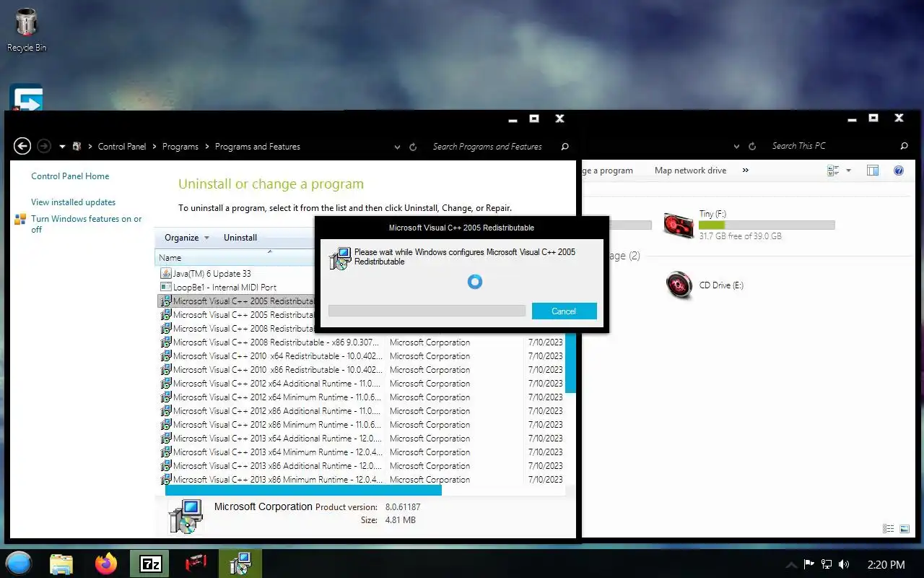Click the Tiny (F:) capacity bar
This screenshot has height=578, width=924.
[x=767, y=225]
